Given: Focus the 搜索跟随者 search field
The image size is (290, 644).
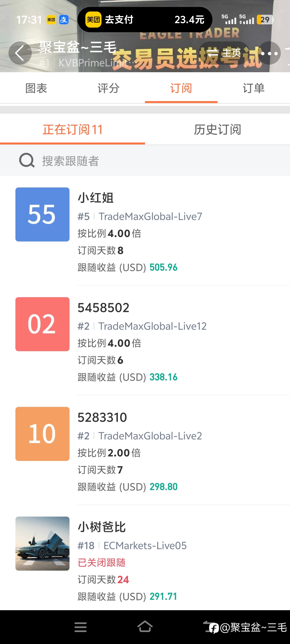Looking at the screenshot, I should click(145, 161).
